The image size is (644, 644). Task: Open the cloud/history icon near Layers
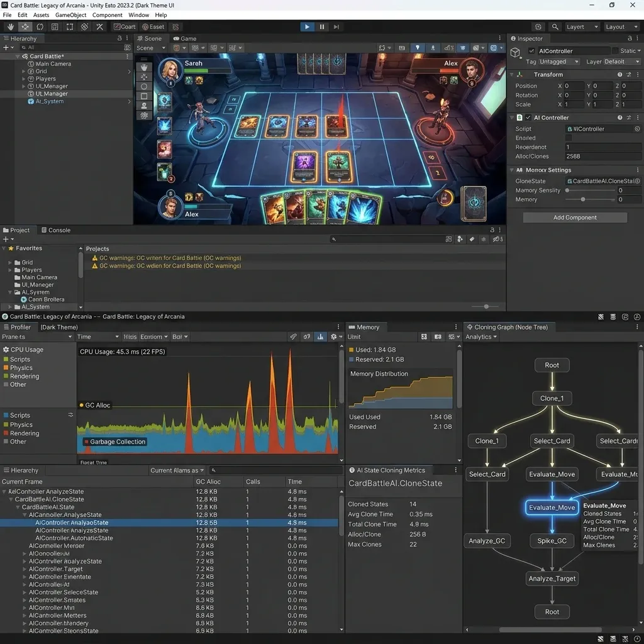pos(538,26)
